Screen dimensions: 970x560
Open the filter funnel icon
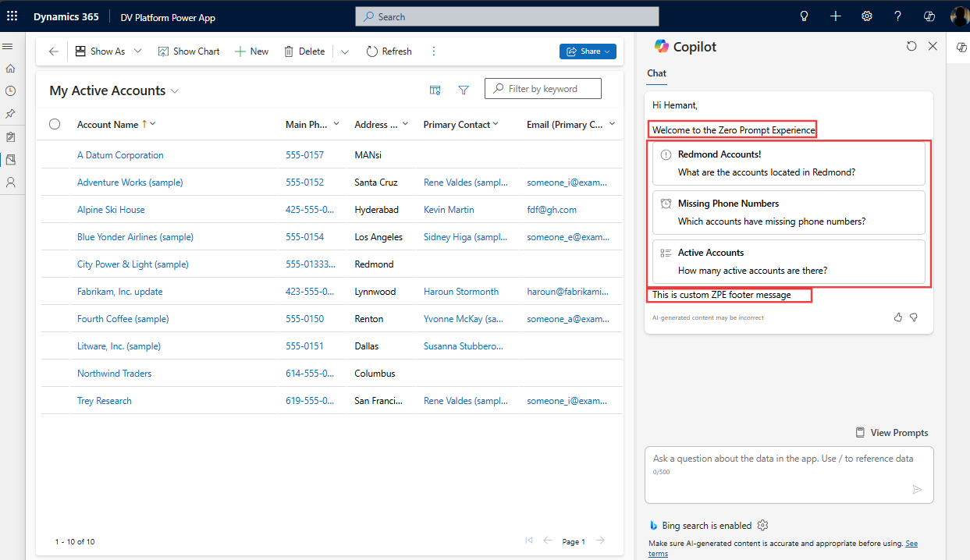point(464,90)
